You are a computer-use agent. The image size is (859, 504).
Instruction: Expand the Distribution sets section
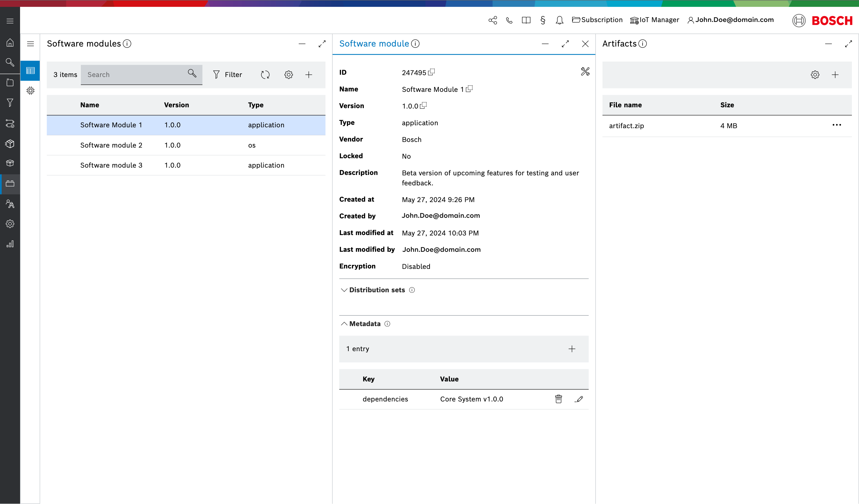pyautogui.click(x=344, y=290)
